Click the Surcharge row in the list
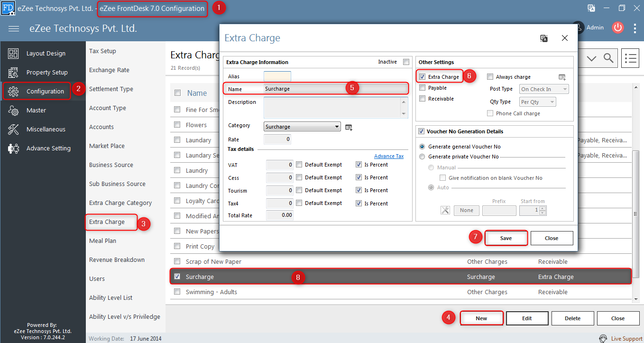Screen dimensions: 644x343 (x=401, y=277)
